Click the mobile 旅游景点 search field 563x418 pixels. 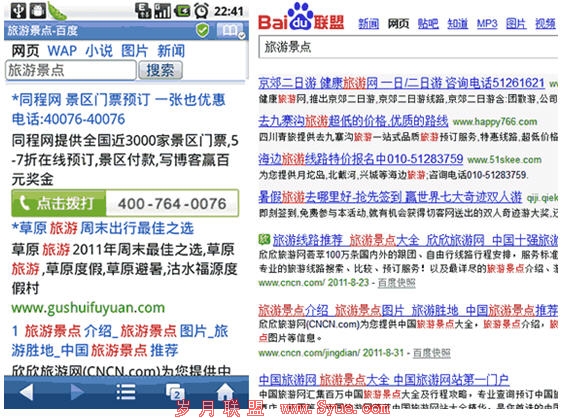pyautogui.click(x=71, y=70)
